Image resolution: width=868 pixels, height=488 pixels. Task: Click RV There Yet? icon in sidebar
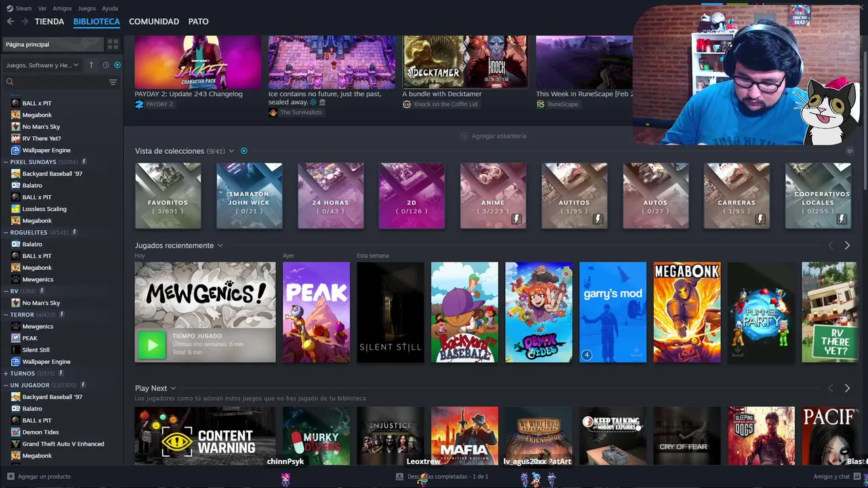[16, 138]
